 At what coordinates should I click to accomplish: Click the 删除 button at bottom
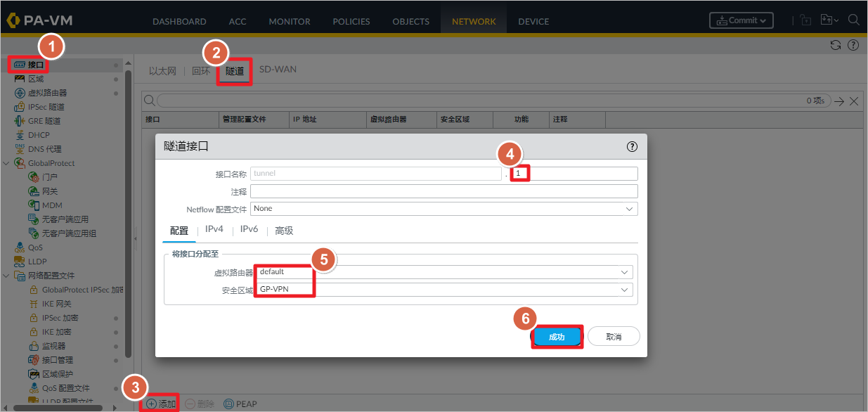(200, 404)
